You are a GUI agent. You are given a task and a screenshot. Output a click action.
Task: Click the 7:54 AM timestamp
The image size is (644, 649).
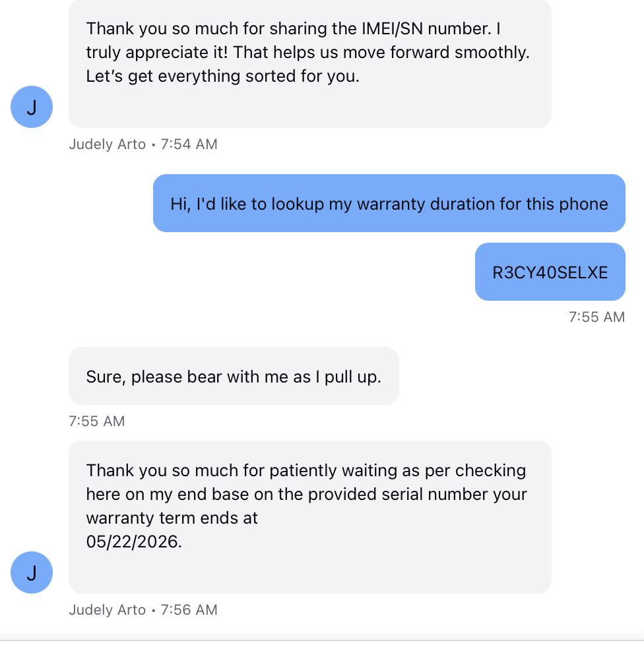(x=189, y=144)
